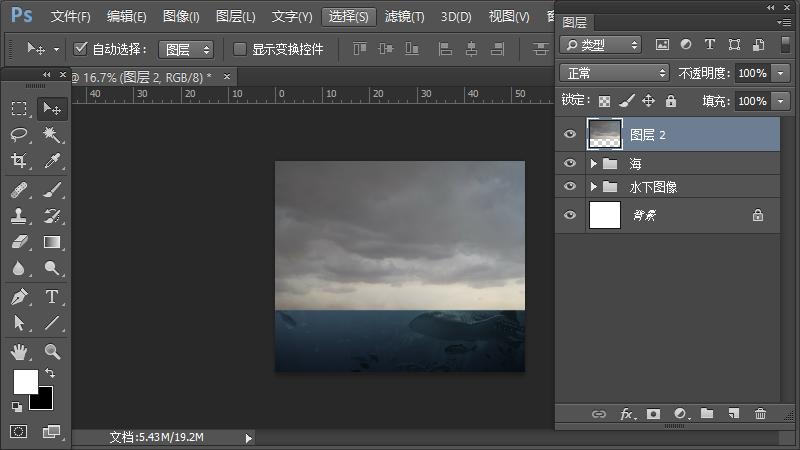800x450 pixels.
Task: Select the Hand tool
Action: (x=19, y=352)
